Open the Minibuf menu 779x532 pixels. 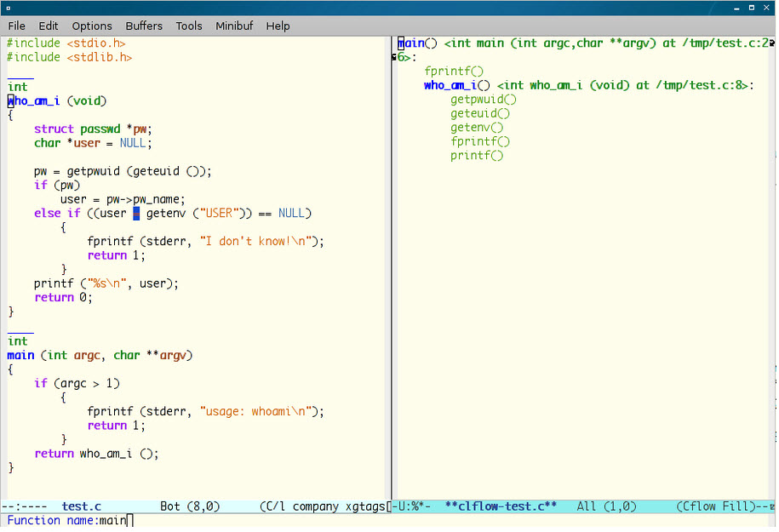tap(234, 26)
